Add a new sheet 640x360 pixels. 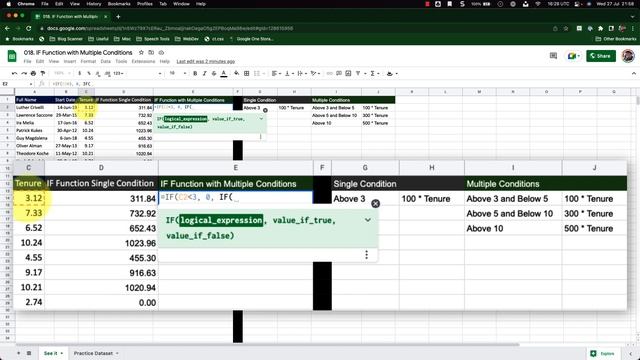tap(18, 353)
